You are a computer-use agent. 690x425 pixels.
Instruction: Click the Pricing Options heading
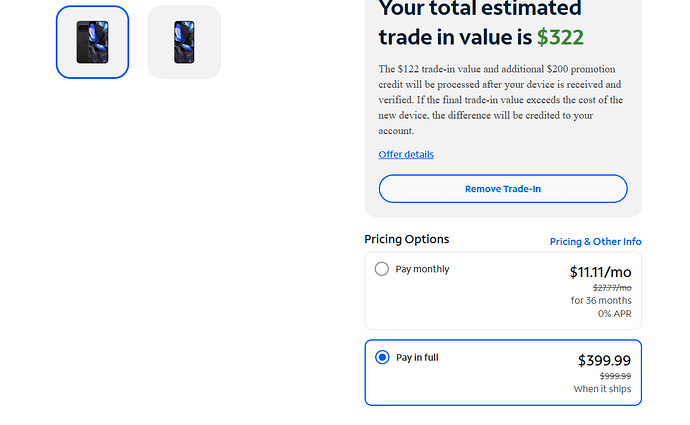click(407, 239)
